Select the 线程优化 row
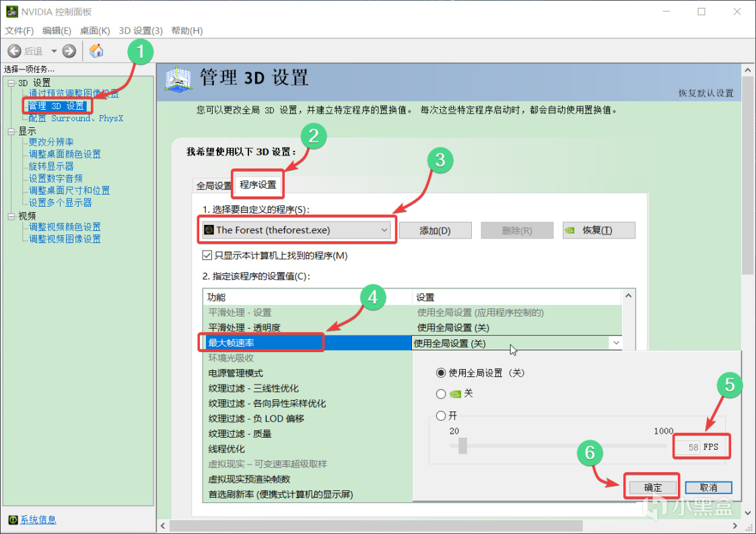 [307, 449]
